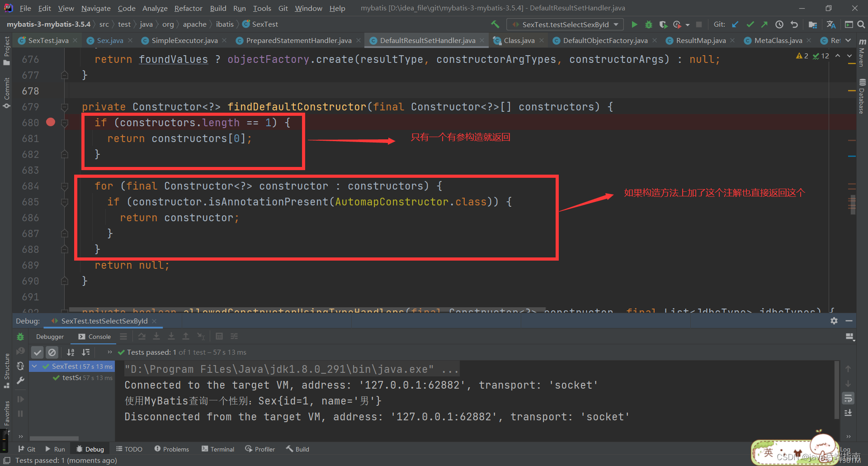Toggle scroll to end of console
This screenshot has height=466, width=868.
(848, 413)
